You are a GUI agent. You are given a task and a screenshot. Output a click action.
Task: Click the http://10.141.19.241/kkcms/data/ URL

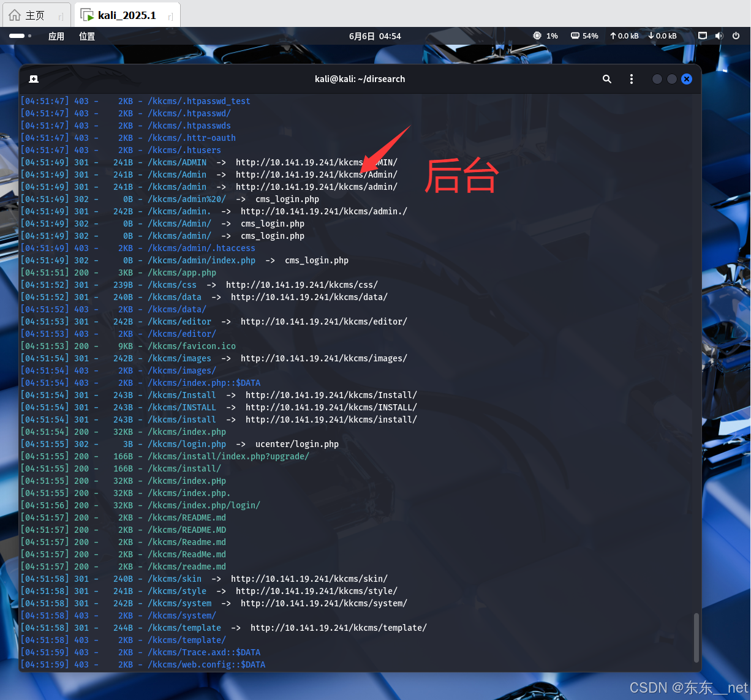(x=309, y=297)
